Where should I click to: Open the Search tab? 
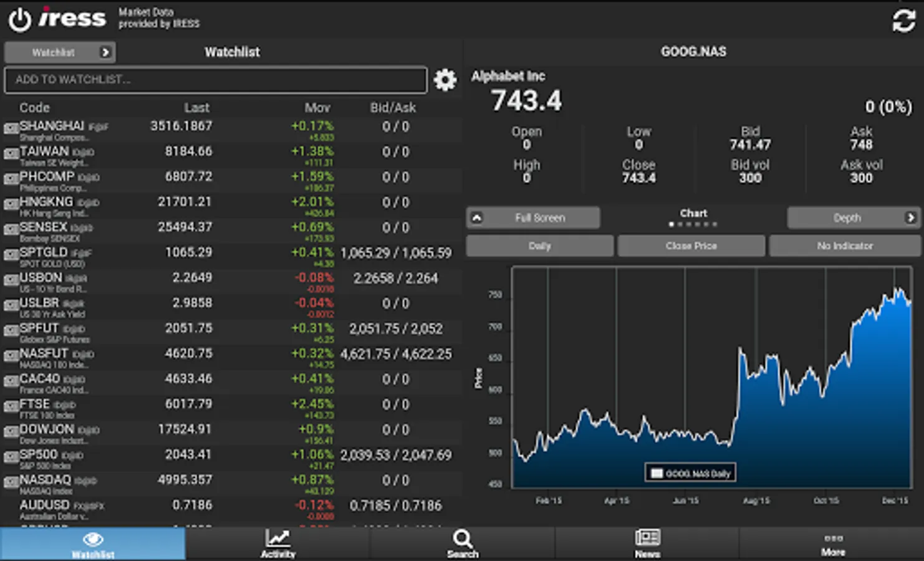coord(463,544)
